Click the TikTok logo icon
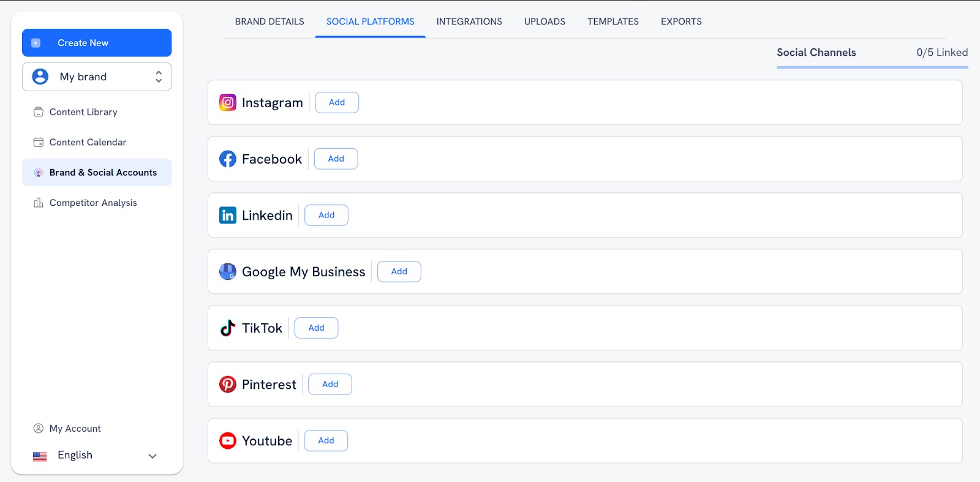This screenshot has height=482, width=980. [227, 328]
